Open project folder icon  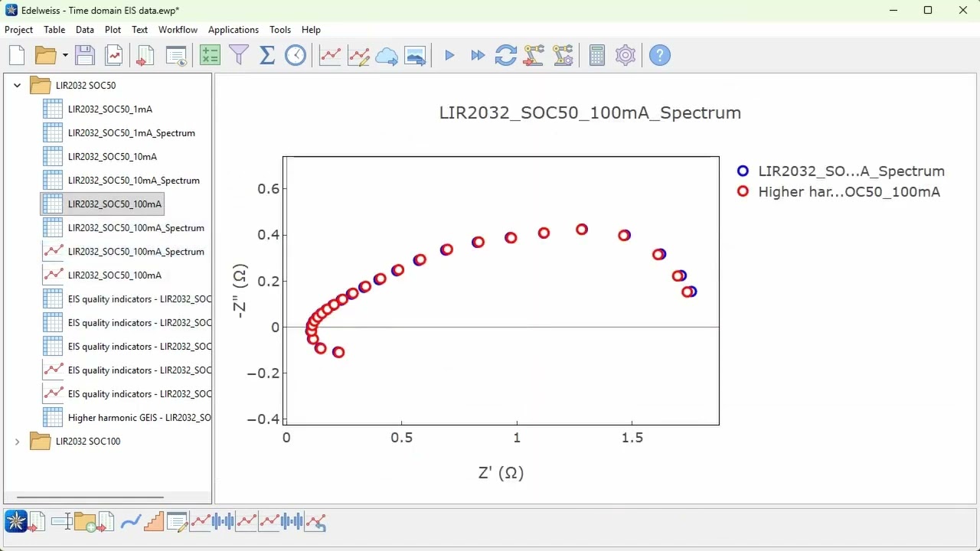(x=45, y=55)
